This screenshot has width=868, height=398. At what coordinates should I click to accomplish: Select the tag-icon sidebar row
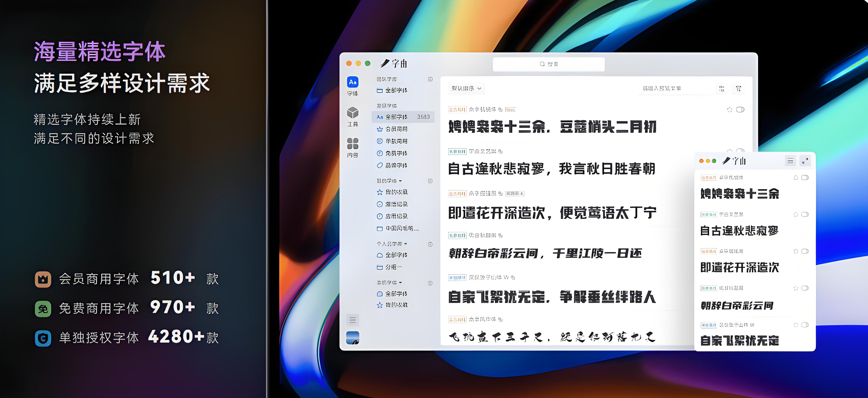point(403,165)
